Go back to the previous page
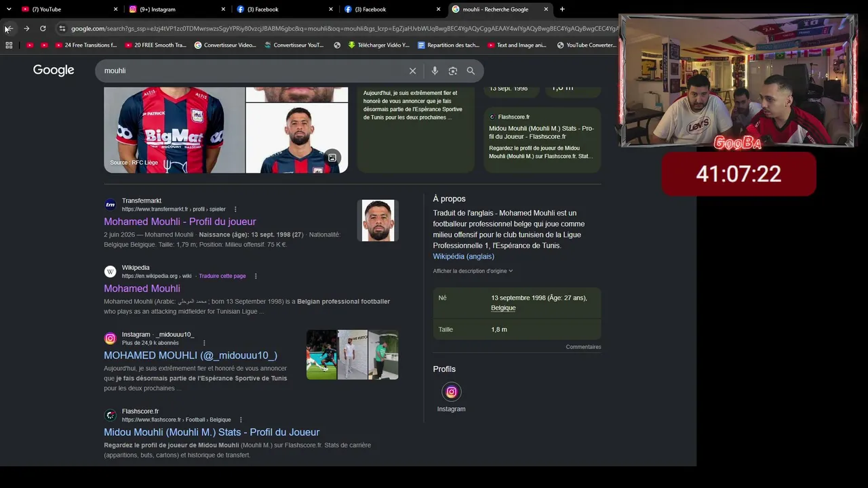The image size is (868, 488). 9,28
